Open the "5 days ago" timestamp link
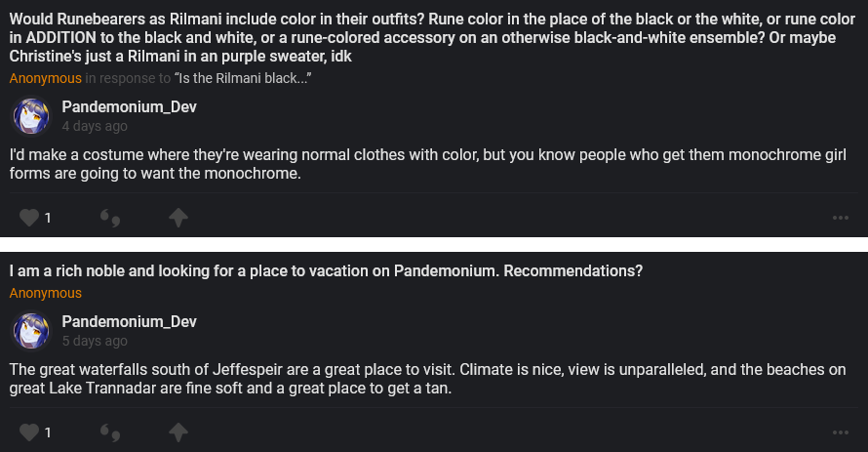868x452 pixels. click(x=95, y=341)
